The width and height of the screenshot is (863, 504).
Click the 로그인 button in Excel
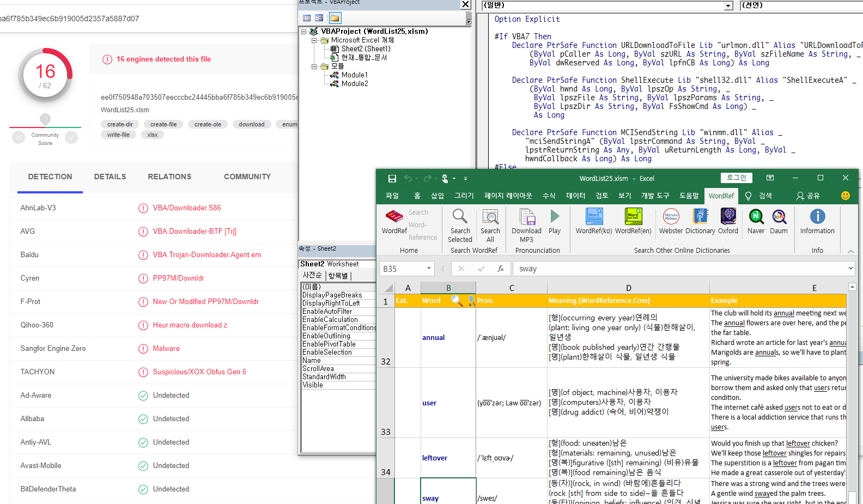click(x=737, y=178)
